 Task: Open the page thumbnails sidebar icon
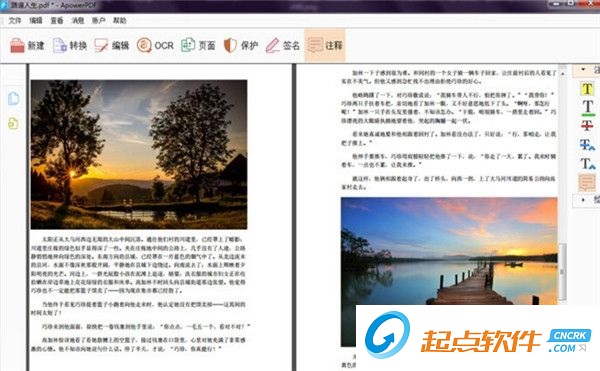pyautogui.click(x=13, y=98)
